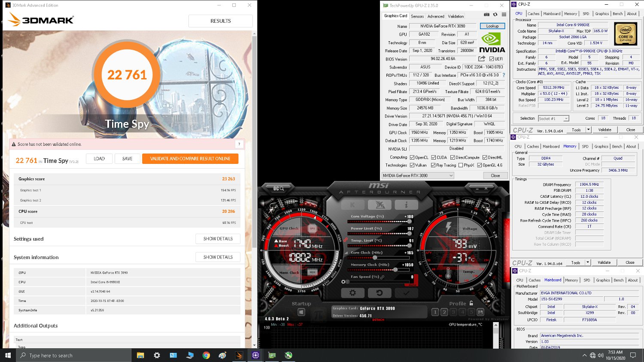Toggle the OpenGL 4.6 checkbox
This screenshot has height=362, width=644.
pyautogui.click(x=480, y=165)
